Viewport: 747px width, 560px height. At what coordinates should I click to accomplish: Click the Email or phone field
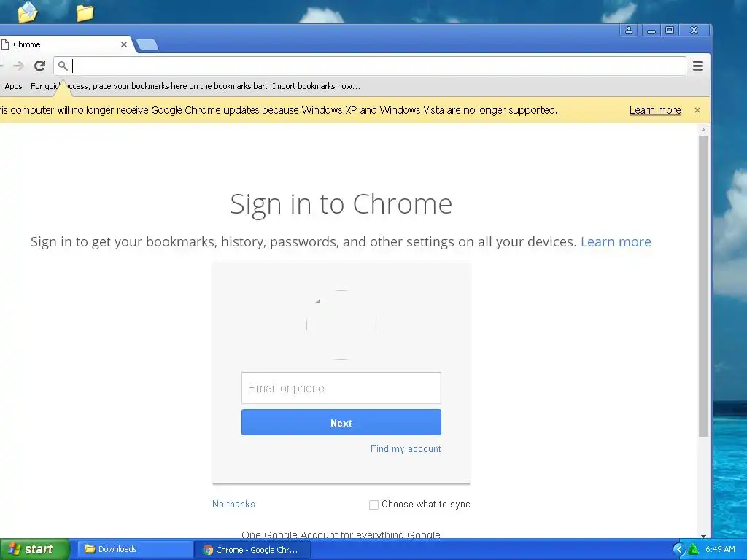(x=341, y=388)
